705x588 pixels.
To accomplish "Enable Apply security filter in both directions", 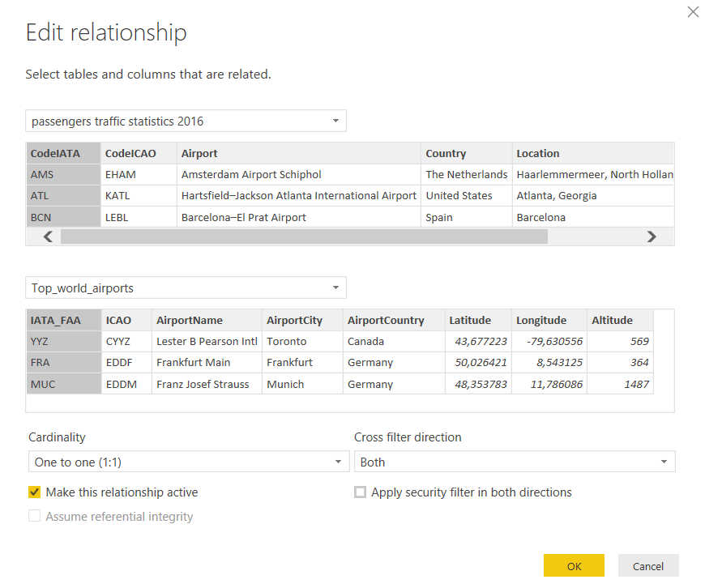I will pyautogui.click(x=360, y=492).
